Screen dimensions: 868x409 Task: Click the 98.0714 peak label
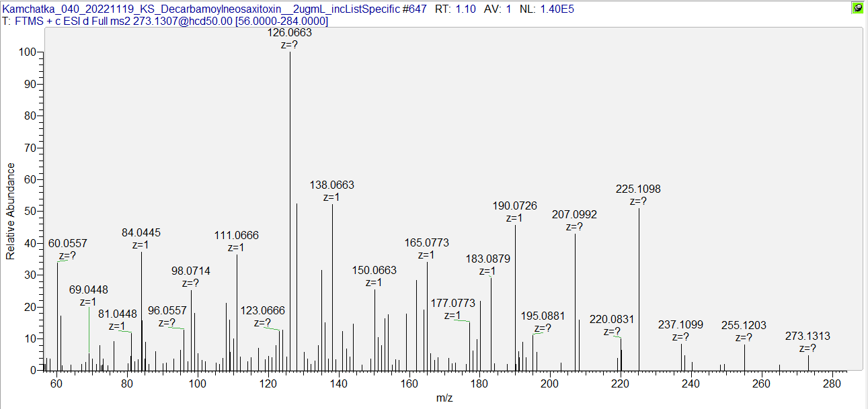tap(191, 271)
